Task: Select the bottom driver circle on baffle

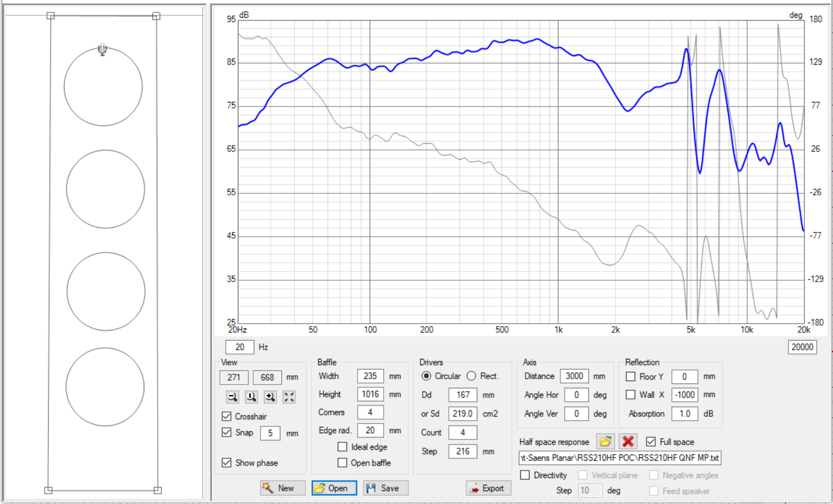Action: (x=105, y=387)
